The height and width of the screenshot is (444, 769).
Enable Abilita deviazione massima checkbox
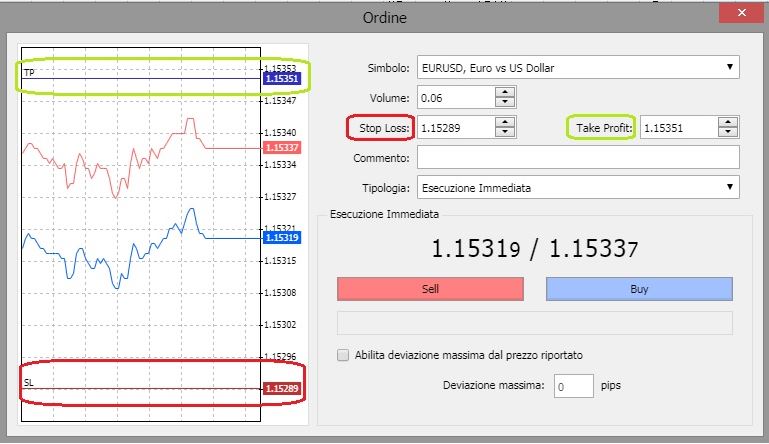point(343,355)
